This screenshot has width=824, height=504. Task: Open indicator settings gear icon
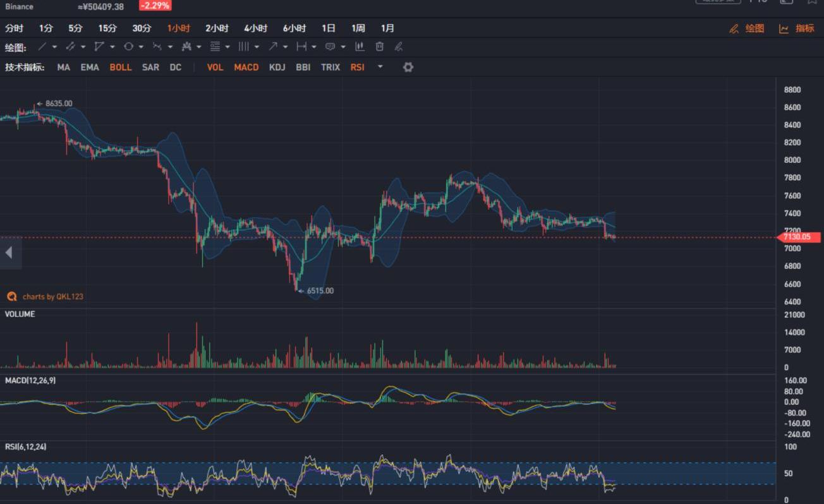[x=408, y=67]
